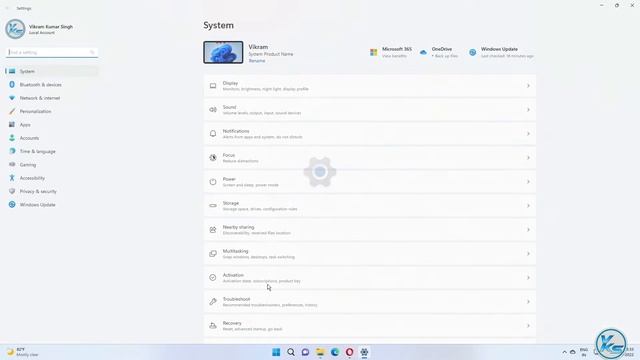Open File Explorer from taskbar
The width and height of the screenshot is (640, 360).
(320, 352)
